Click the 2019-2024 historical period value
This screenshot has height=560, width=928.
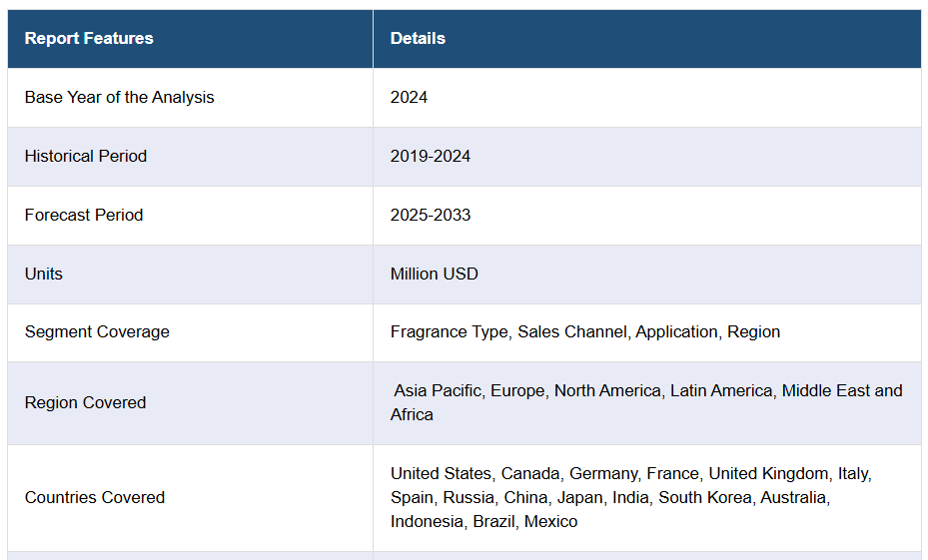[431, 157]
